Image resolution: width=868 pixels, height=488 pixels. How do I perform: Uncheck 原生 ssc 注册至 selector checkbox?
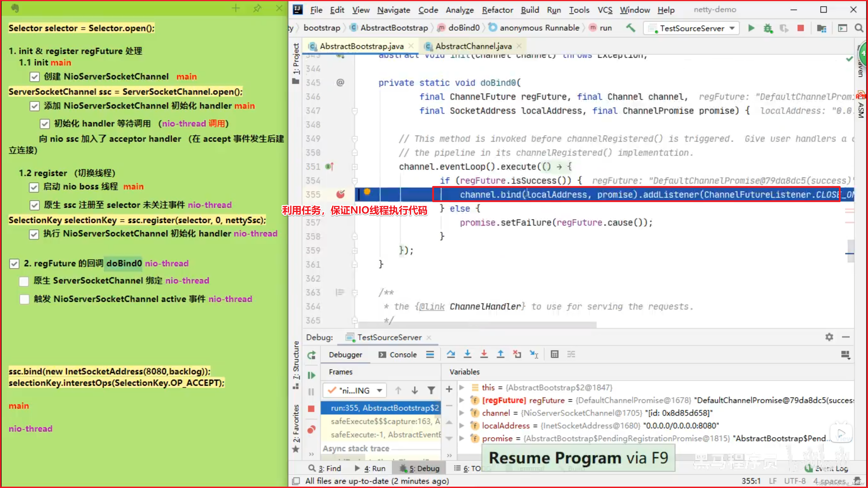click(34, 205)
